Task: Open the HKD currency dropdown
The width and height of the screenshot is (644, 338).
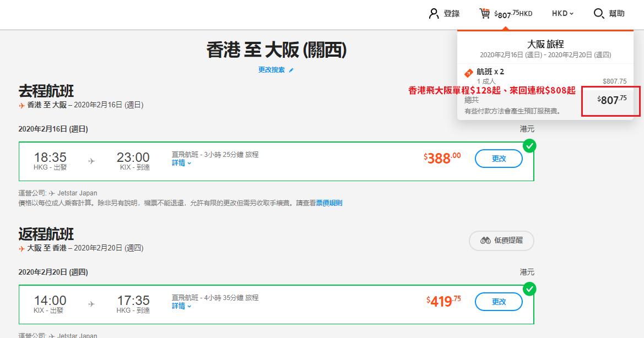Action: (562, 14)
